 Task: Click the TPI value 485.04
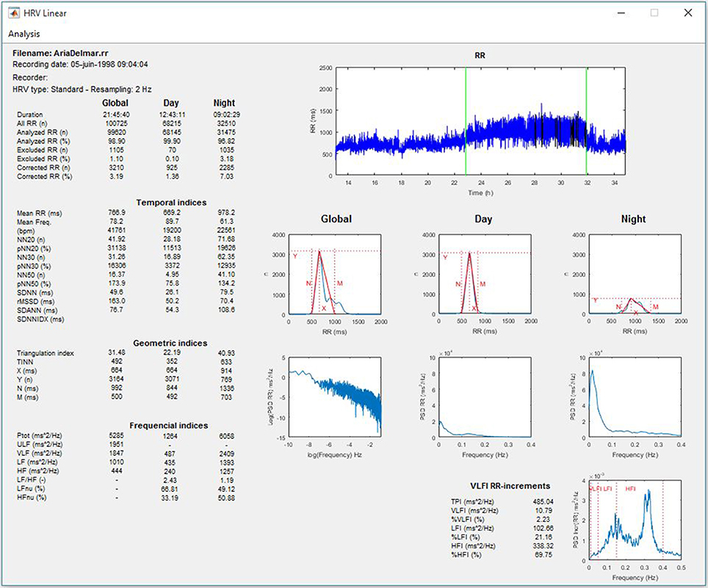543,502
